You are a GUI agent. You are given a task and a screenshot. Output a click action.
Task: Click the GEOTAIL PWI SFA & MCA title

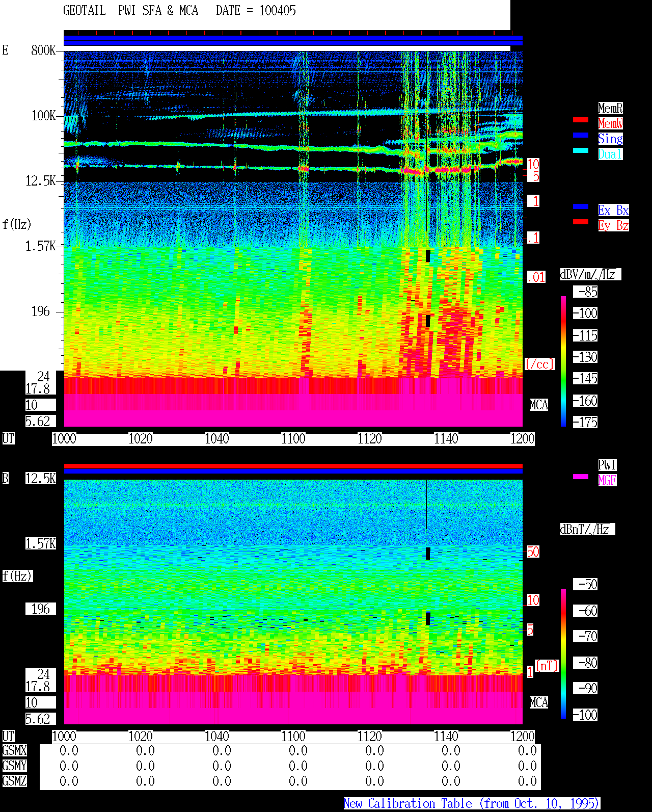point(130,11)
